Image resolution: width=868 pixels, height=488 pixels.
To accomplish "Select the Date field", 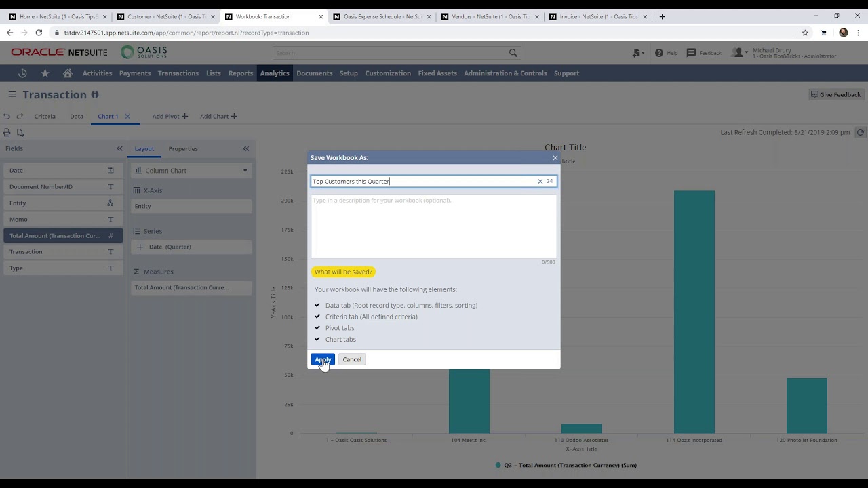I will pos(62,171).
